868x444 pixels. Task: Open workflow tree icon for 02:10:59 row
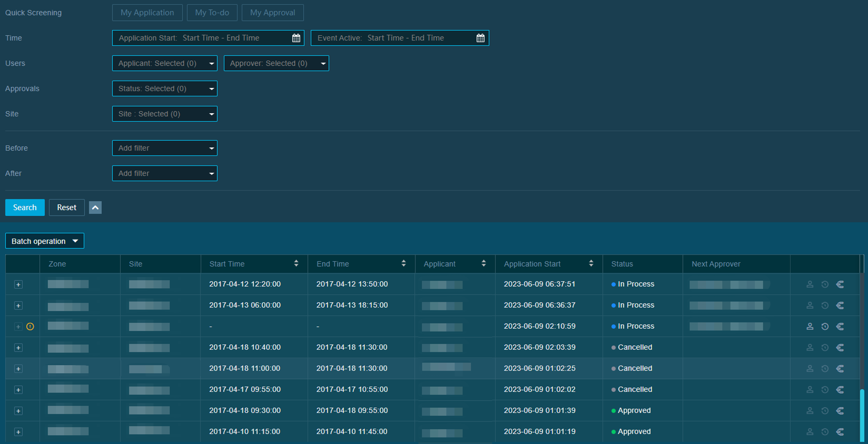point(840,326)
